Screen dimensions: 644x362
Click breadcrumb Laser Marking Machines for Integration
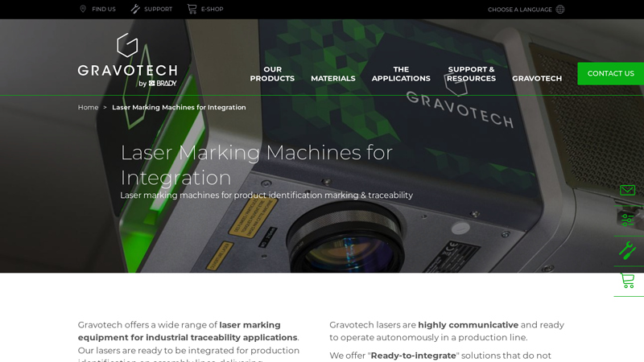[179, 107]
